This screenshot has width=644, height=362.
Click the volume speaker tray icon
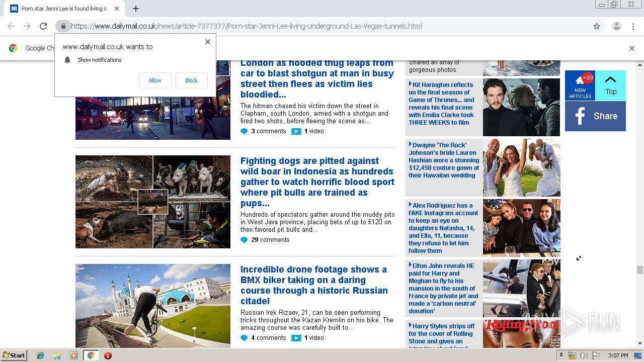(x=584, y=355)
